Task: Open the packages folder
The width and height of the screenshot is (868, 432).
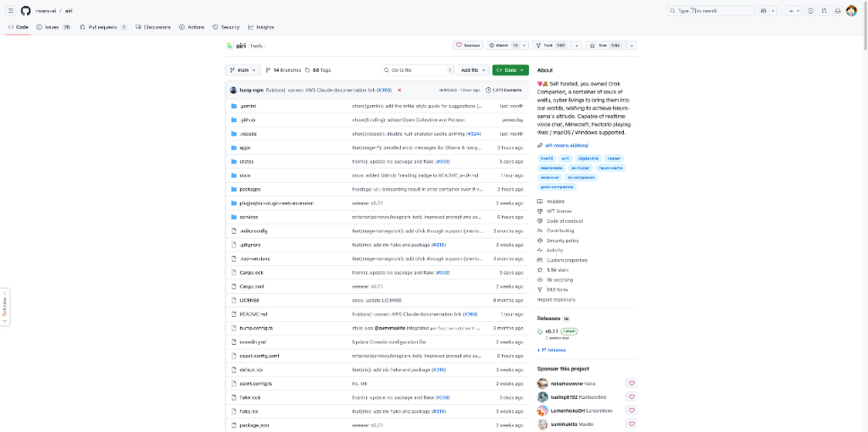Action: (250, 189)
